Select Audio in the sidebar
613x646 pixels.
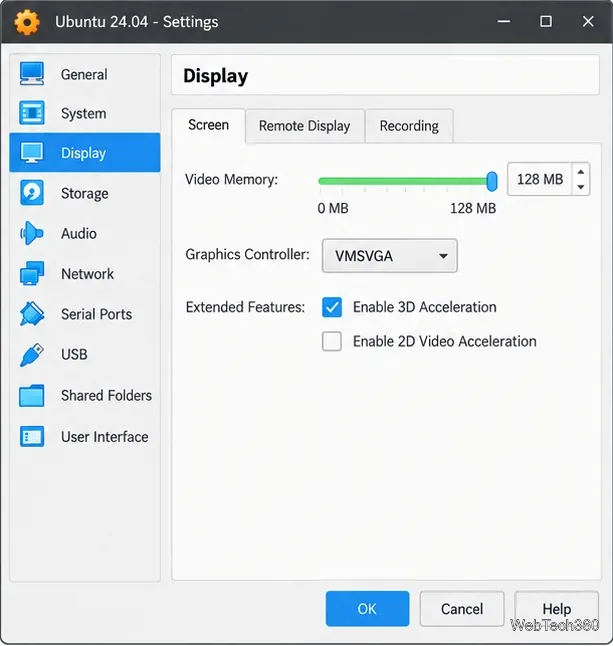pyautogui.click(x=85, y=233)
